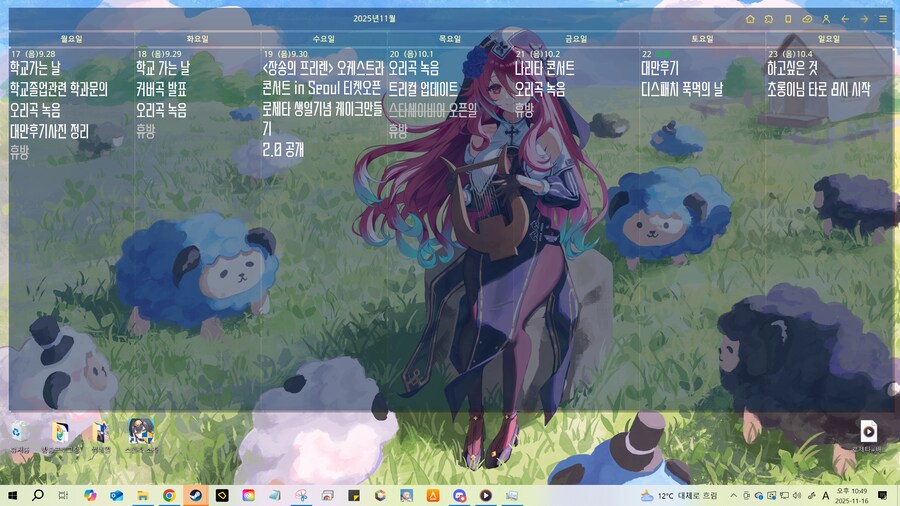This screenshot has width=900, height=506.
Task: Open the taskbar volume speaker icon
Action: (x=797, y=496)
